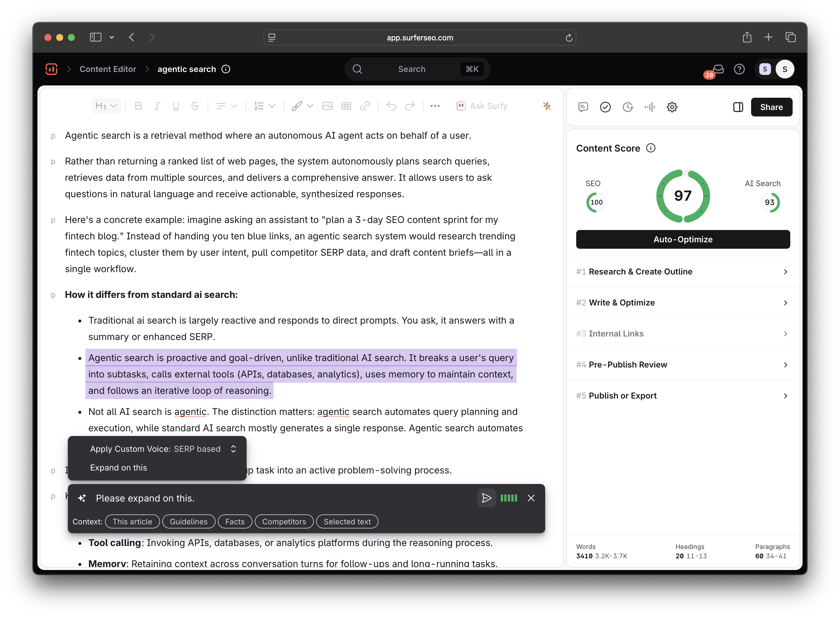Toggle the This article context chip

click(132, 521)
